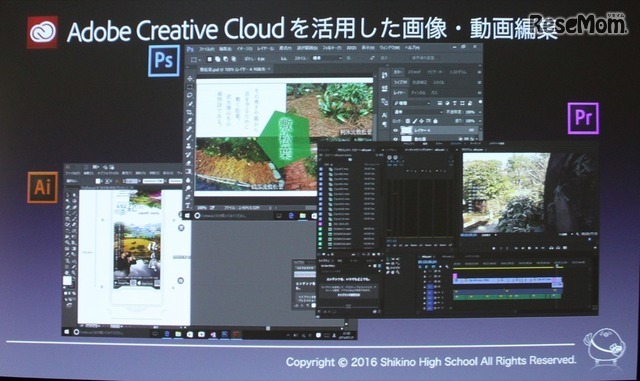This screenshot has width=640, height=381.
Task: Open the collapsed History panel icon in Photoshop
Action: (384, 75)
